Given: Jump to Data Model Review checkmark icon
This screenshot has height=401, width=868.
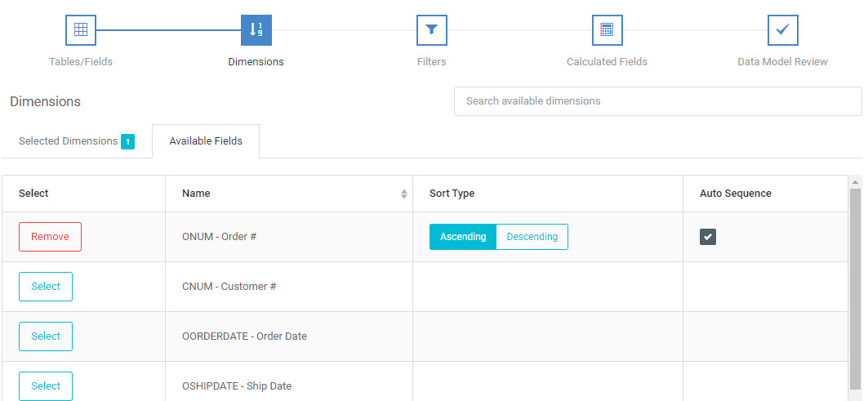Looking at the screenshot, I should pos(783,30).
